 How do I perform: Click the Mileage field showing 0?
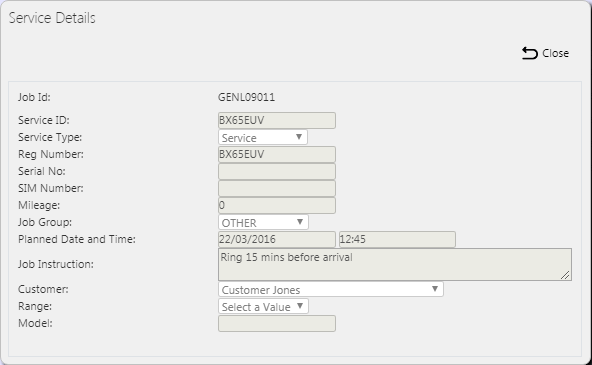click(x=277, y=205)
